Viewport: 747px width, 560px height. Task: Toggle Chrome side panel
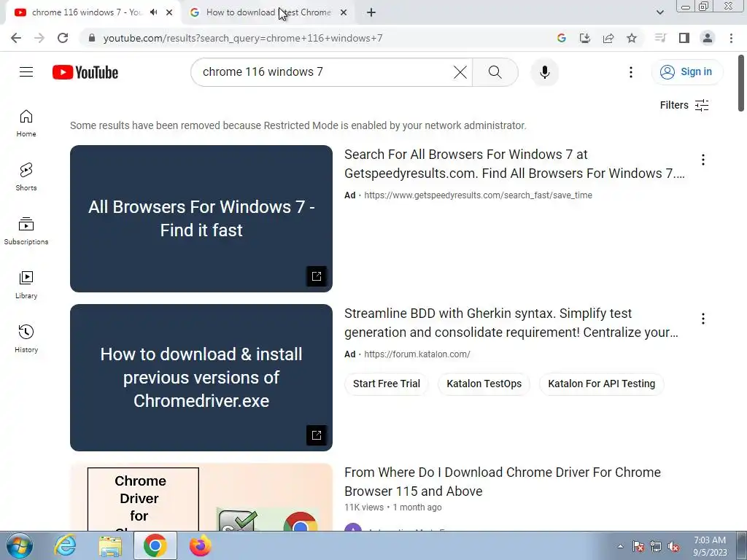[x=684, y=38]
